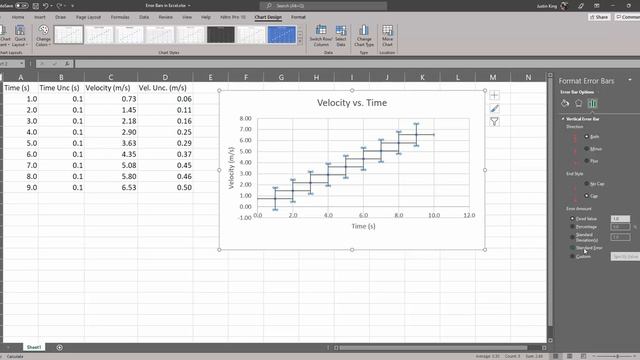
Task: Expand the chart styles gallery More arrow
Action: (x=300, y=42)
